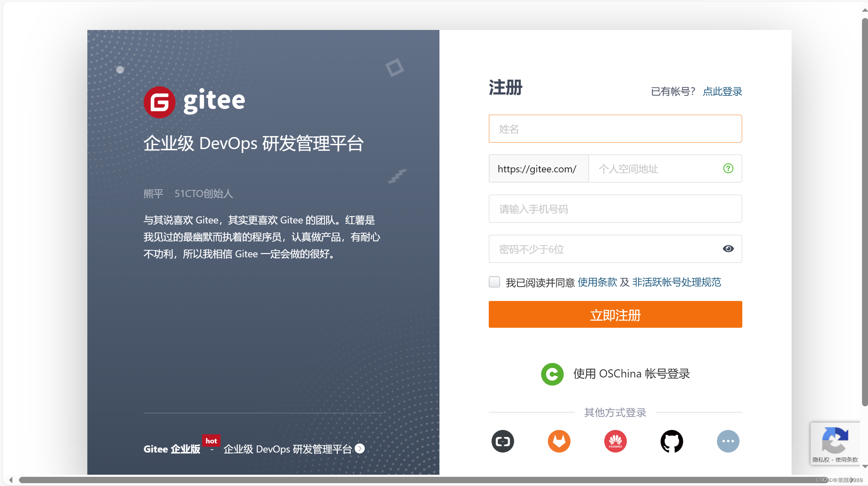This screenshot has height=486, width=868.
Task: Expand more login methods via three dots
Action: coord(728,441)
